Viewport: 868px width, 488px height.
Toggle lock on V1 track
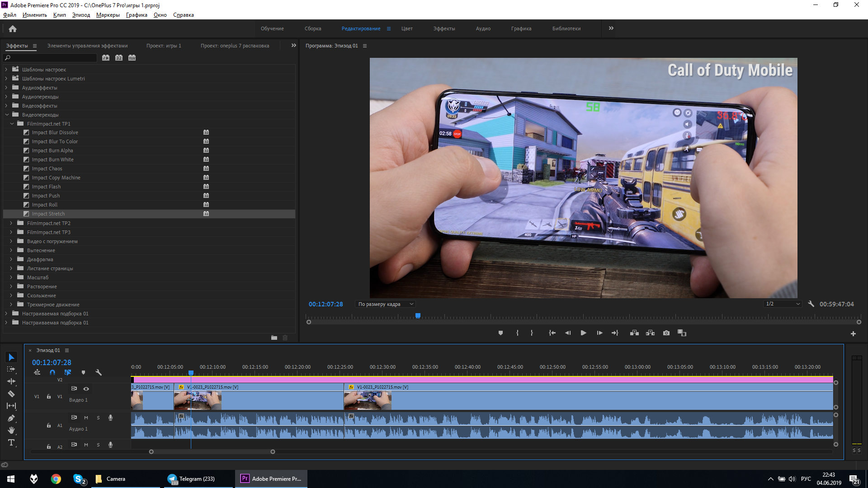pyautogui.click(x=49, y=396)
